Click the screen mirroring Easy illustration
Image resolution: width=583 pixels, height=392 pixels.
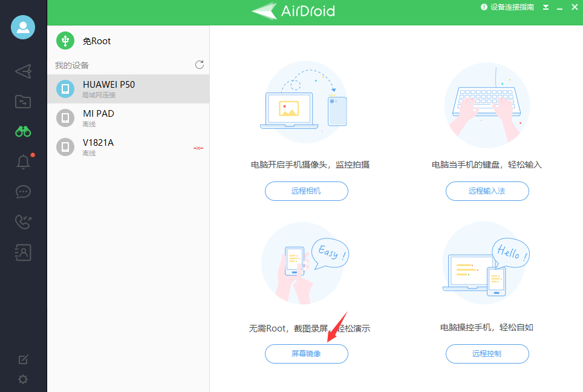coord(305,263)
